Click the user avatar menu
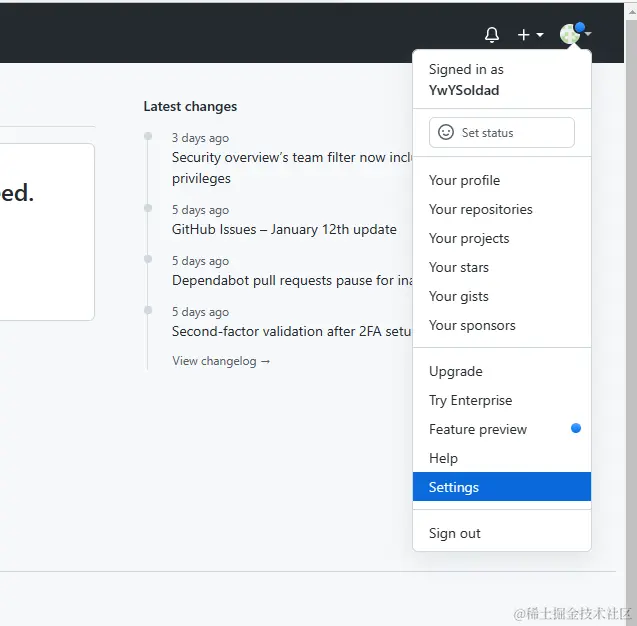 click(575, 34)
